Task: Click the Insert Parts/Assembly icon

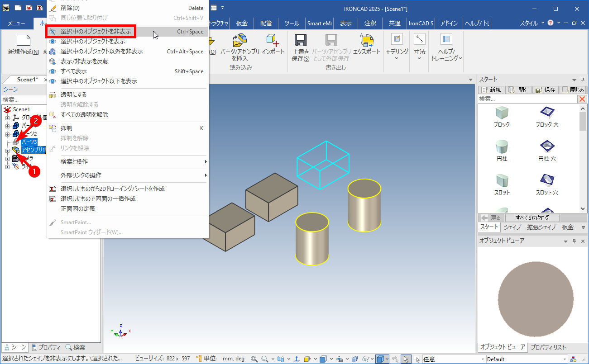Action: [x=239, y=41]
